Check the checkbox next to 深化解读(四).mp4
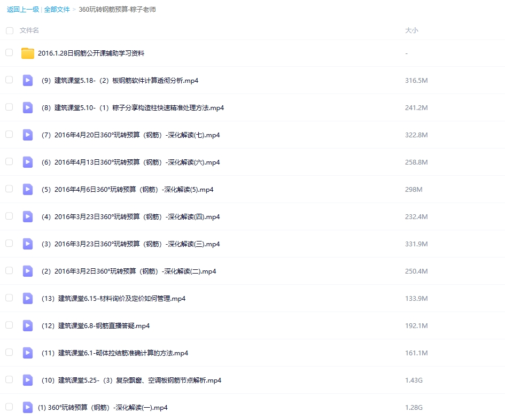The height and width of the screenshot is (420, 505). tap(9, 216)
